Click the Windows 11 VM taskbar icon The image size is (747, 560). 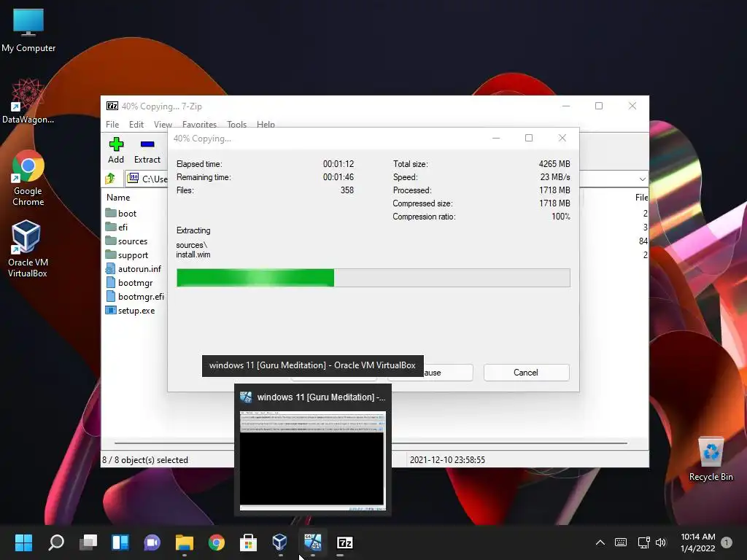point(312,542)
